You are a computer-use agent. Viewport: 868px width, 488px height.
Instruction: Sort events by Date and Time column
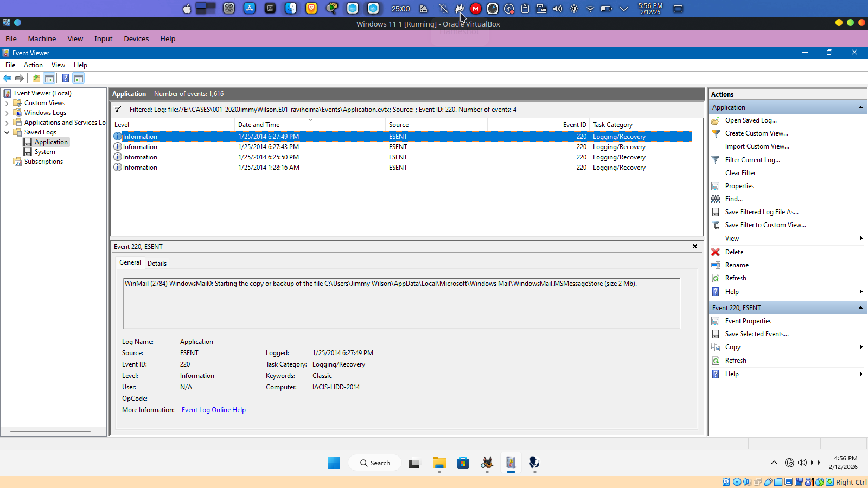259,125
